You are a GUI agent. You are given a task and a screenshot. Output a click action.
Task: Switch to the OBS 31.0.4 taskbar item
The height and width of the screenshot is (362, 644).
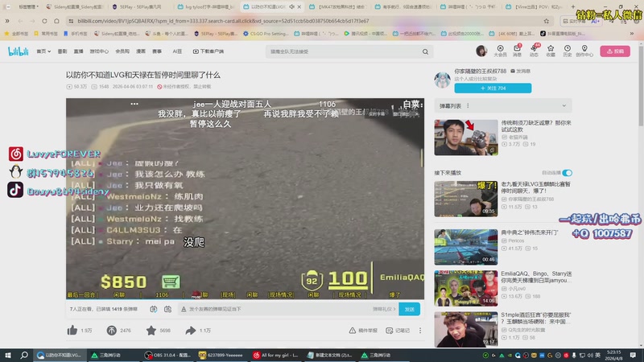pos(167,355)
